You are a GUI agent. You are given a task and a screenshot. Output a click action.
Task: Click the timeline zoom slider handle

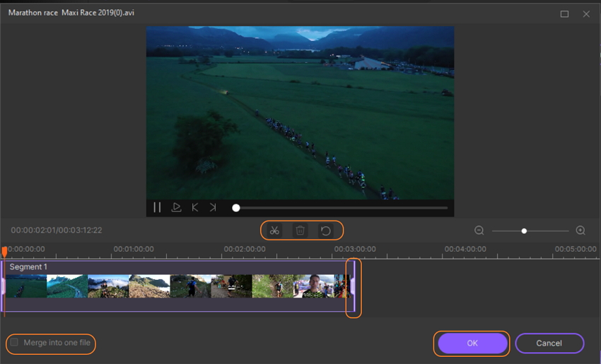(524, 231)
